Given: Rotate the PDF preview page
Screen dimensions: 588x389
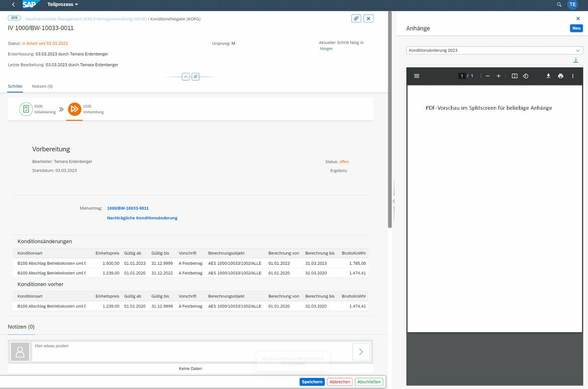Looking at the screenshot, I should (526, 76).
